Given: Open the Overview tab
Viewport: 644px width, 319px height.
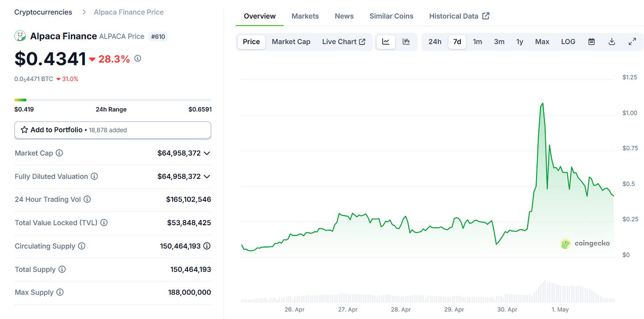Looking at the screenshot, I should (x=260, y=16).
